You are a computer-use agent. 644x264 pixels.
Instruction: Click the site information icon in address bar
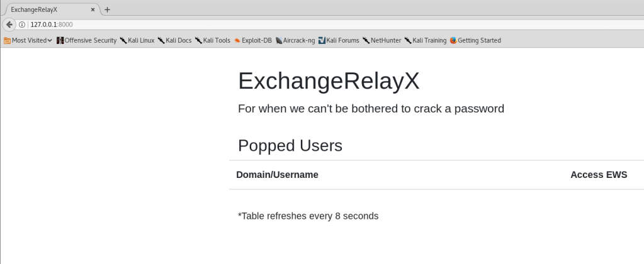[x=23, y=25]
